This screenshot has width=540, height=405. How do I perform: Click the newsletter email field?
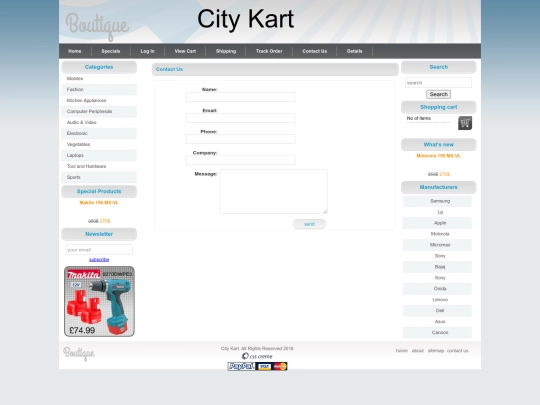[99, 250]
